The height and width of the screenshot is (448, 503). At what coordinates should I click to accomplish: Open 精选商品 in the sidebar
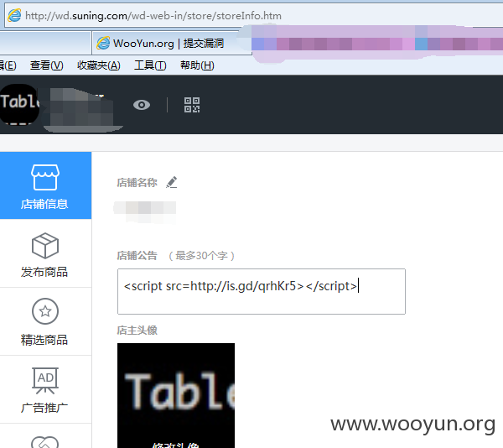point(45,322)
